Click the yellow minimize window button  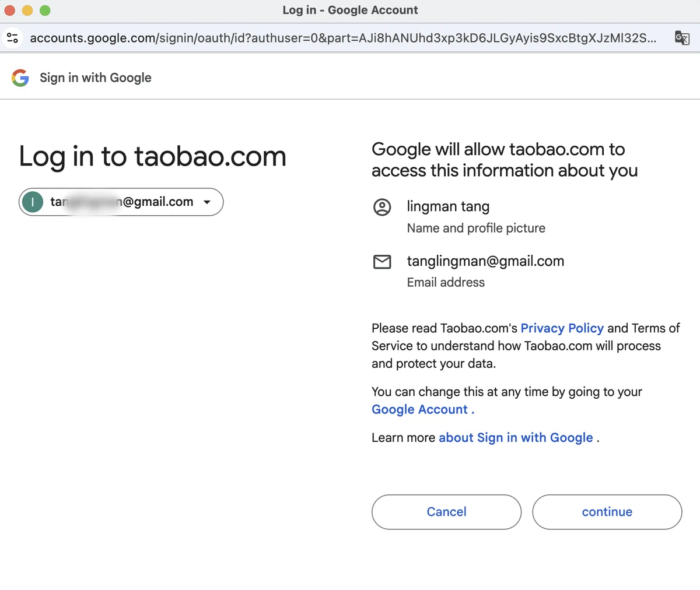(x=27, y=10)
